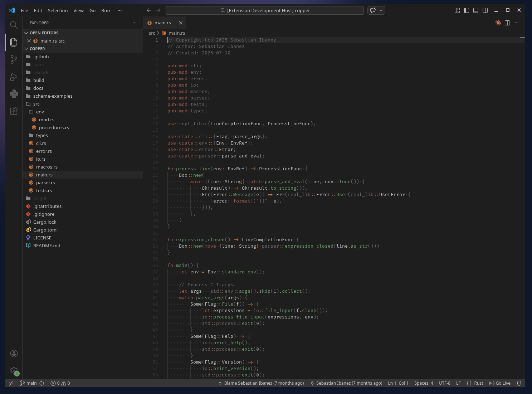Screen dimensions: 532x394
Task: Open the Python extension icon in activity bar
Action: point(14,94)
